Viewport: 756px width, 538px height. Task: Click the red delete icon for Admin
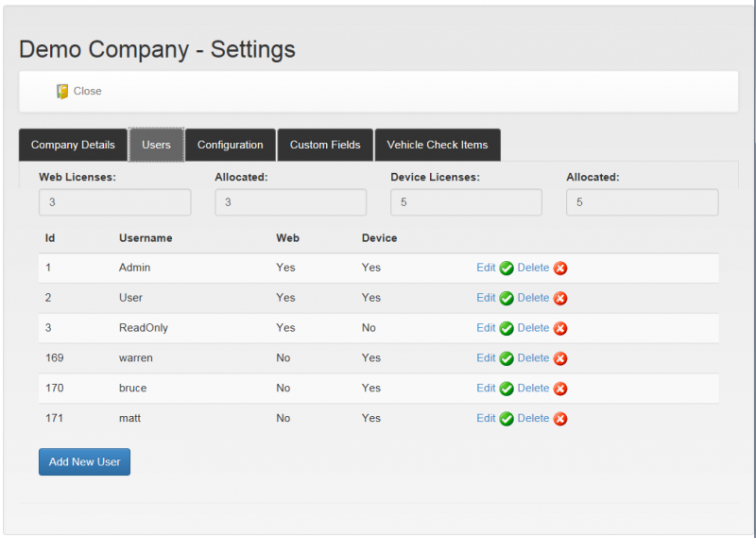[559, 269]
